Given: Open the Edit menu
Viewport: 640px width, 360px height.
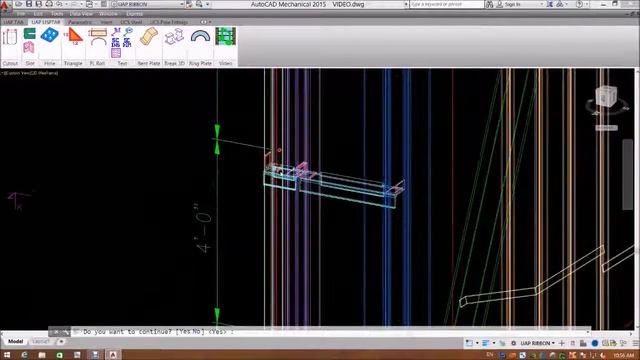Looking at the screenshot, I should tap(38, 13).
